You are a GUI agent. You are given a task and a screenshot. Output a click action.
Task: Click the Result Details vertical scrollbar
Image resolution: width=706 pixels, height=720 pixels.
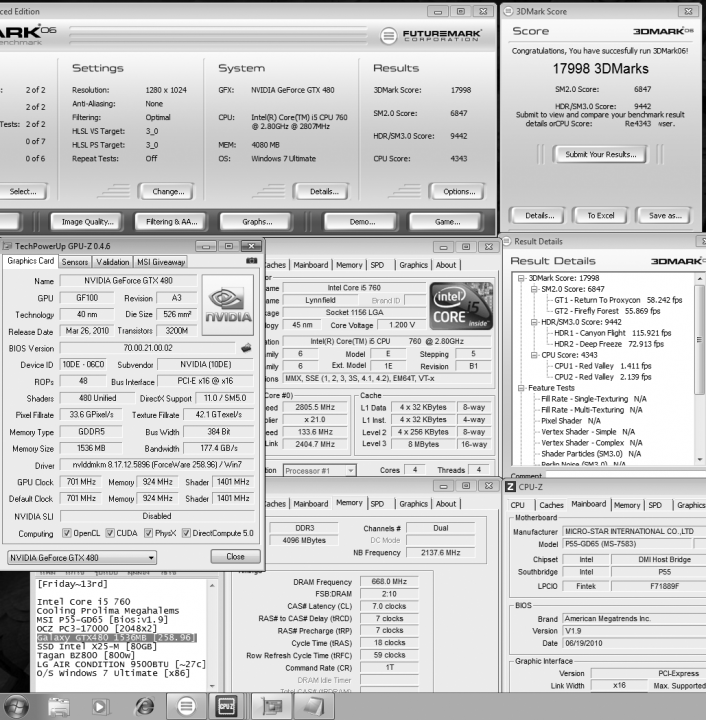point(700,369)
